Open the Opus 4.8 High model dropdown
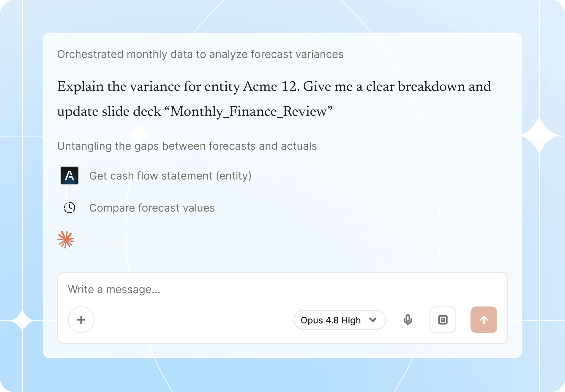The image size is (565, 392). click(340, 320)
